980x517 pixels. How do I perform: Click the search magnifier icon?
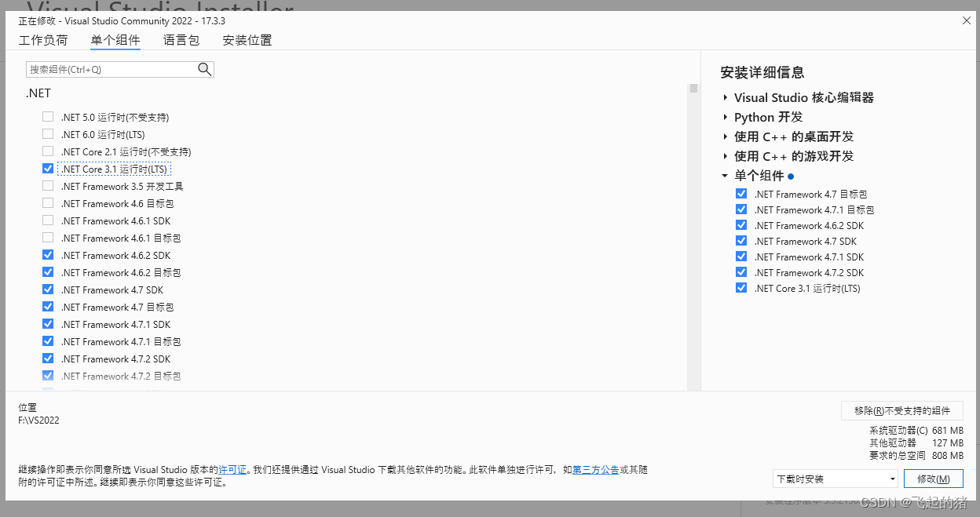[x=204, y=69]
